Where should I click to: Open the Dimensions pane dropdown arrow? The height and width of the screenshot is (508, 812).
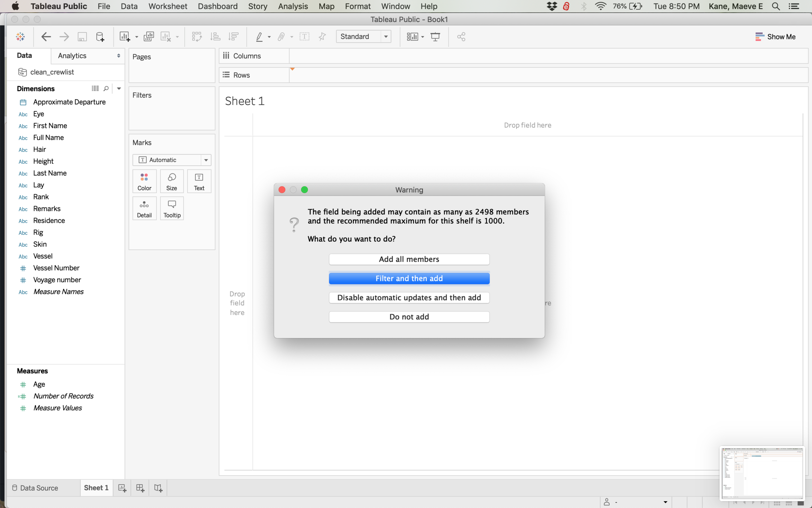119,88
